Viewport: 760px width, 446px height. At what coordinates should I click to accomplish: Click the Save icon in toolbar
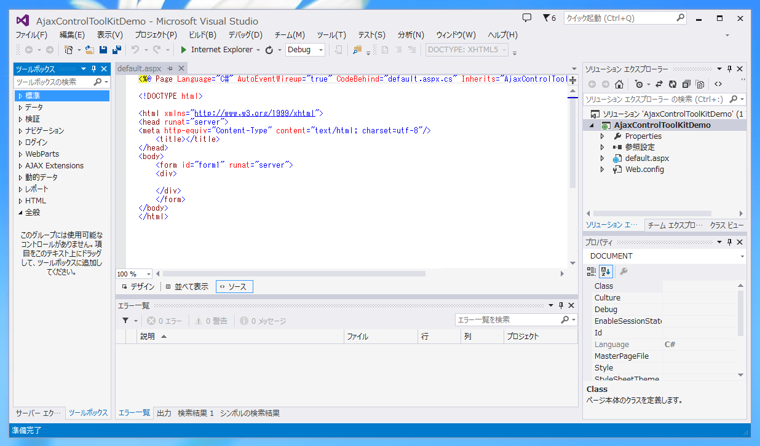pyautogui.click(x=103, y=49)
